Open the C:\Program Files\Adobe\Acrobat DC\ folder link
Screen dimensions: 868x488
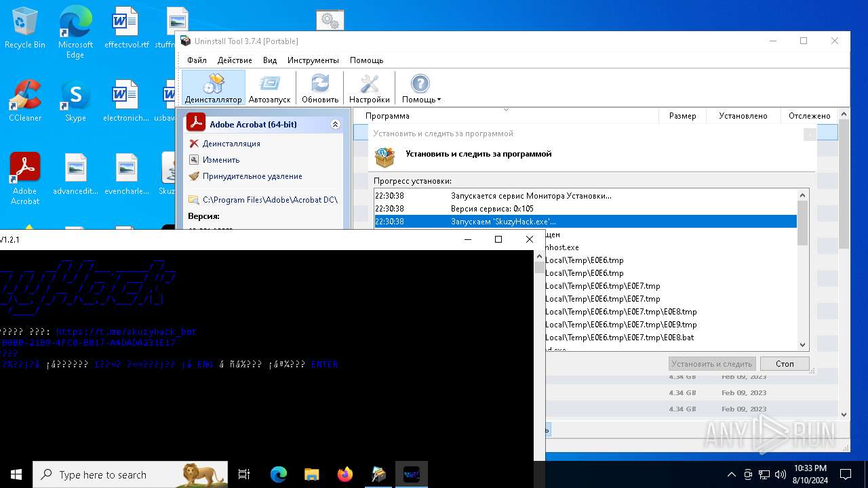(x=270, y=200)
